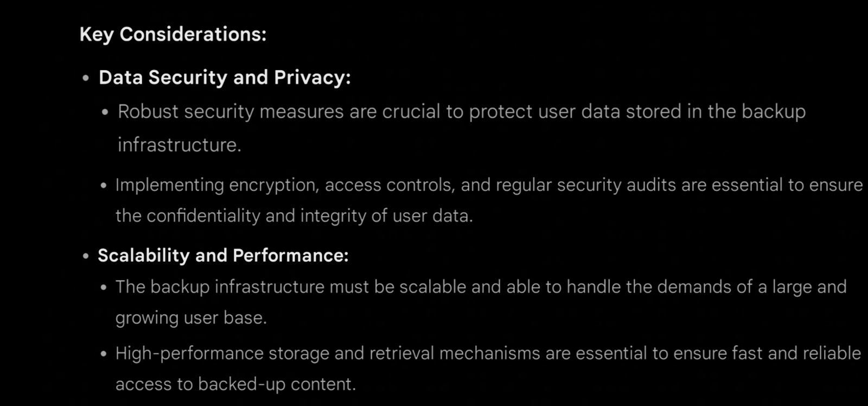Select the "Data Security and Privacy:" heading
Screen dimensions: 868x406
pyautogui.click(x=225, y=78)
